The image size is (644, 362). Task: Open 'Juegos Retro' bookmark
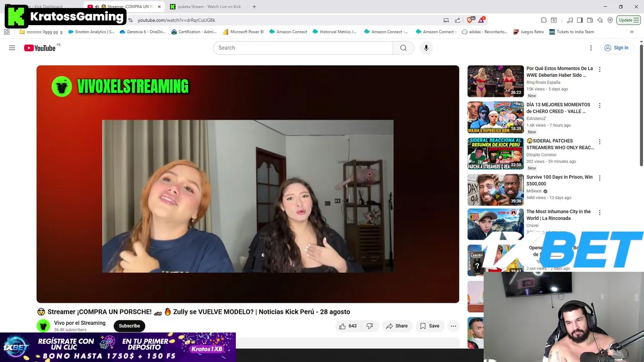[x=529, y=32]
